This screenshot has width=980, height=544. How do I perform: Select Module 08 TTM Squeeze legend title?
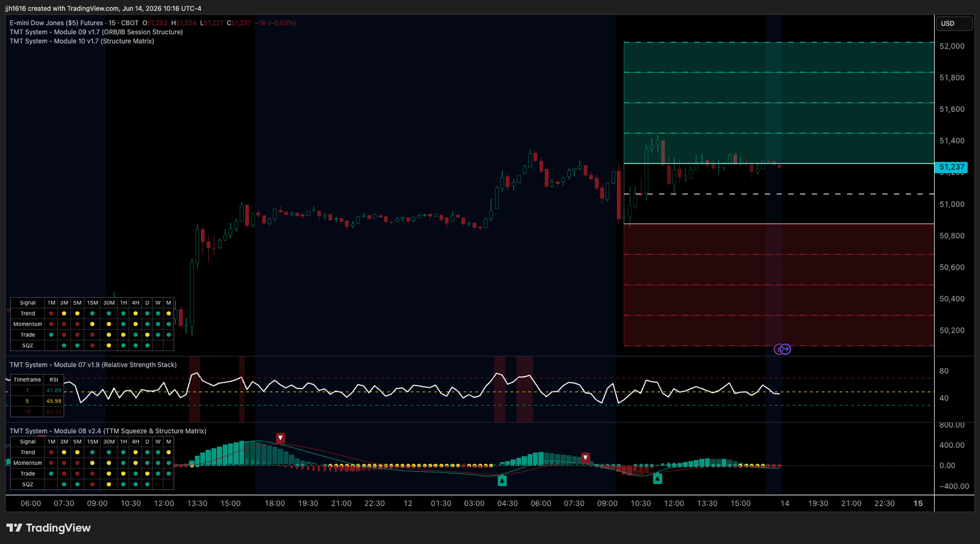point(108,431)
